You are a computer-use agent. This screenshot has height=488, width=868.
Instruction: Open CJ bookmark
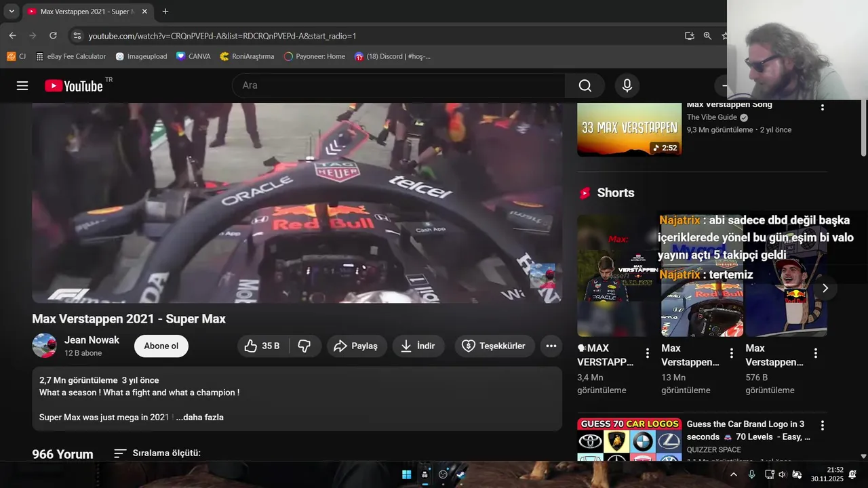pyautogui.click(x=16, y=56)
